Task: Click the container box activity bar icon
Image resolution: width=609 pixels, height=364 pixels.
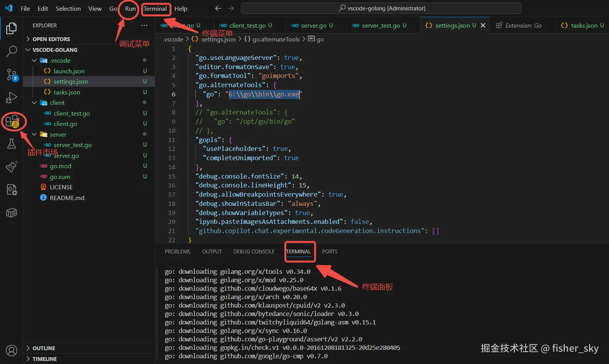Action: click(12, 213)
